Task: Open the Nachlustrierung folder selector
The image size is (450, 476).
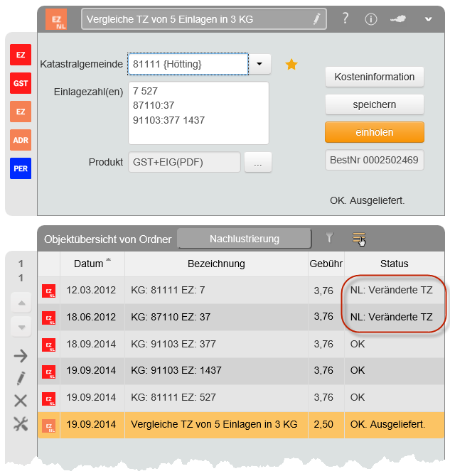Action: point(245,239)
